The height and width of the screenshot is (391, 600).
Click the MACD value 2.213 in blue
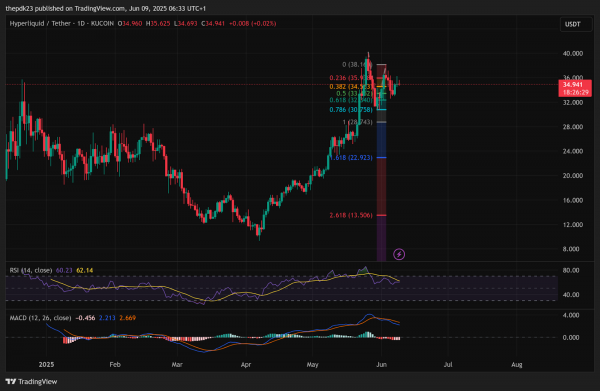(x=107, y=318)
